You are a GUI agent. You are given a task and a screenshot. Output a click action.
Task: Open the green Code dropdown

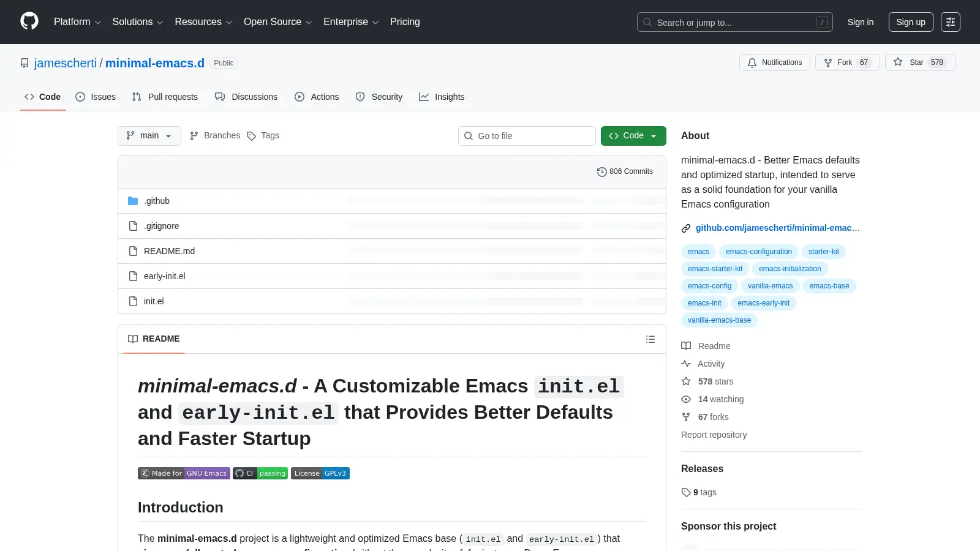coord(633,136)
